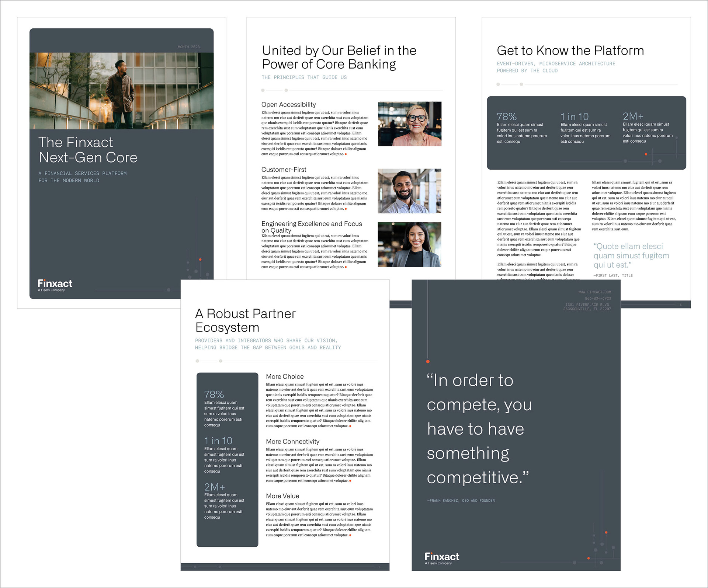Screen dimensions: 708x588
Task: Click the '78%' stat in the ecosystem sidebar
Action: point(214,394)
